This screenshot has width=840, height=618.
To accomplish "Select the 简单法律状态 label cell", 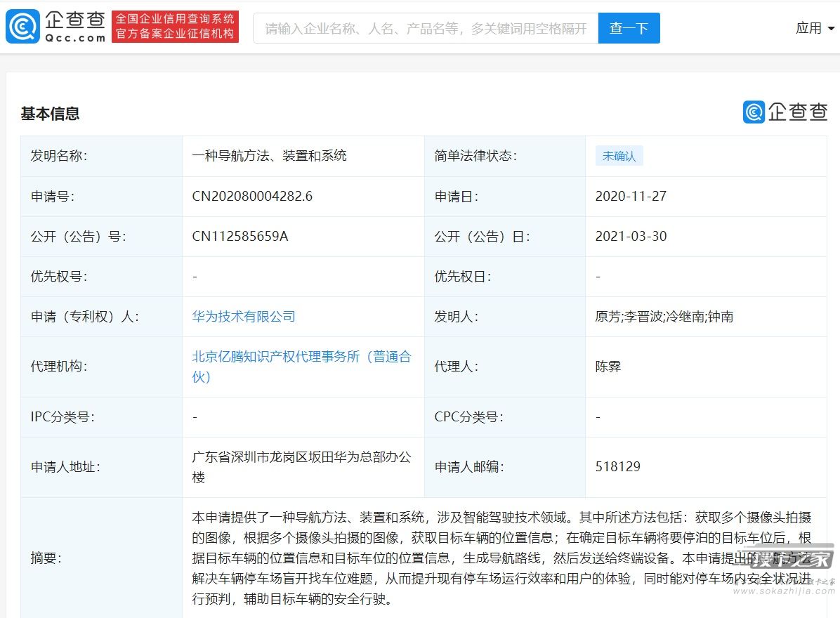I will [505, 156].
